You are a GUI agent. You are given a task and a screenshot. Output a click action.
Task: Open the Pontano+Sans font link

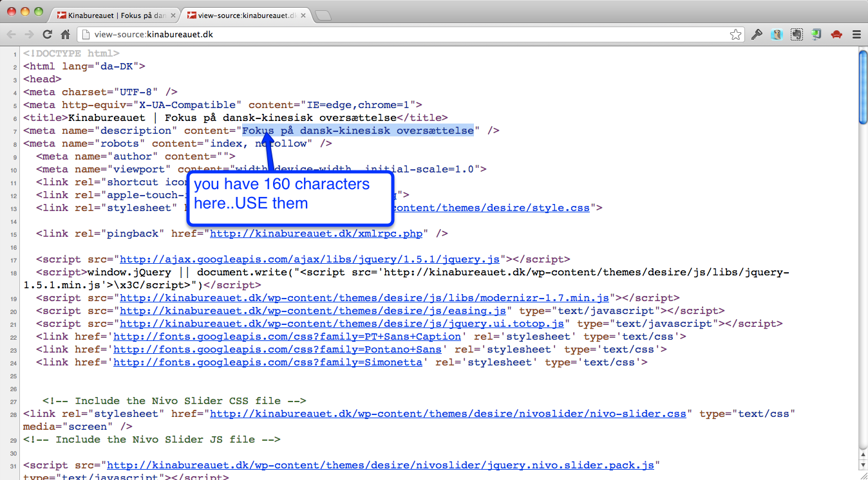coord(278,349)
